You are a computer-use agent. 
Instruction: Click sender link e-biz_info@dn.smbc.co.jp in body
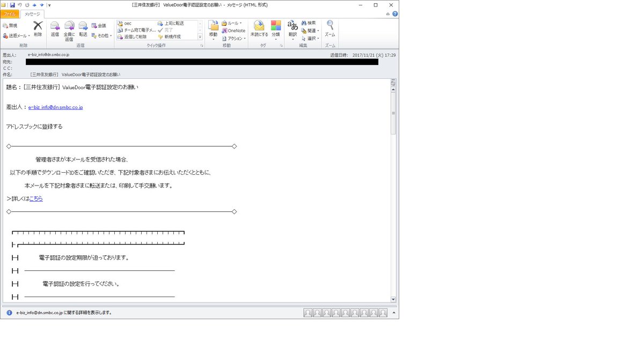[56, 107]
